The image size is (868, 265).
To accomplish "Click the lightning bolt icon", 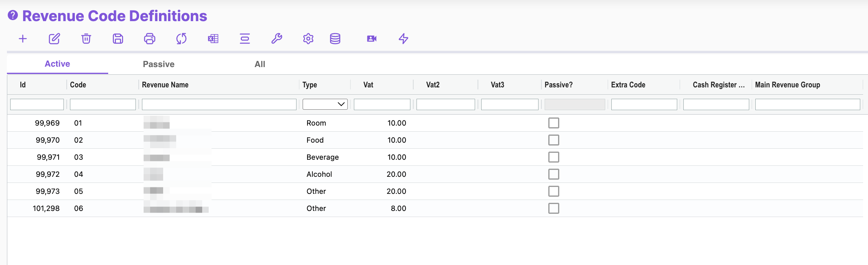I will tap(403, 39).
